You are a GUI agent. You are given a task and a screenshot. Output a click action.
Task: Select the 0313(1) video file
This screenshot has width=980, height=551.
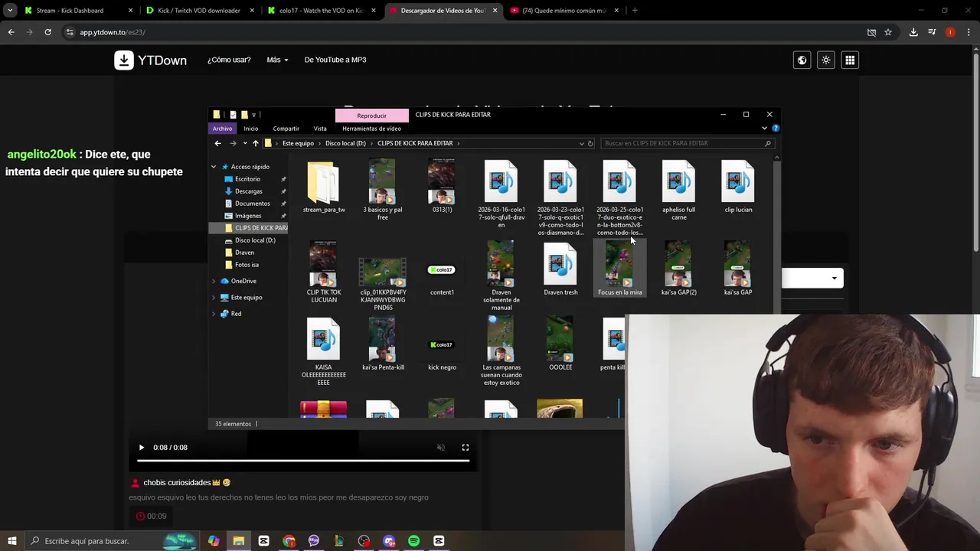pyautogui.click(x=442, y=186)
